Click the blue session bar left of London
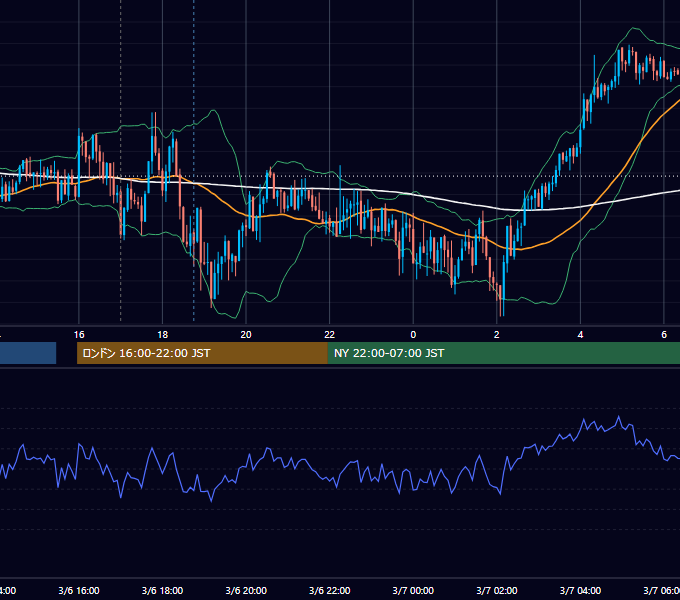680x600 pixels. click(x=28, y=353)
